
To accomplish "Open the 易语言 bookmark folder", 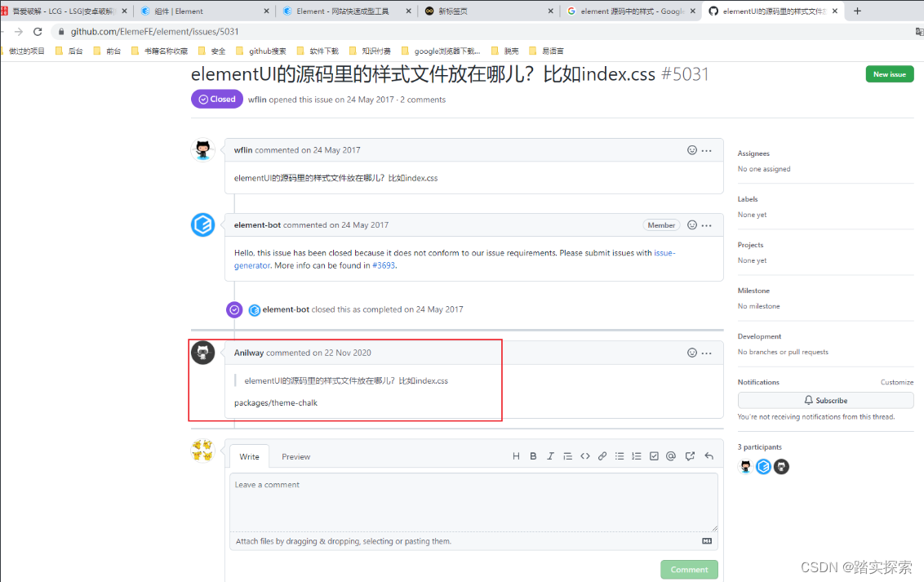I will 546,51.
